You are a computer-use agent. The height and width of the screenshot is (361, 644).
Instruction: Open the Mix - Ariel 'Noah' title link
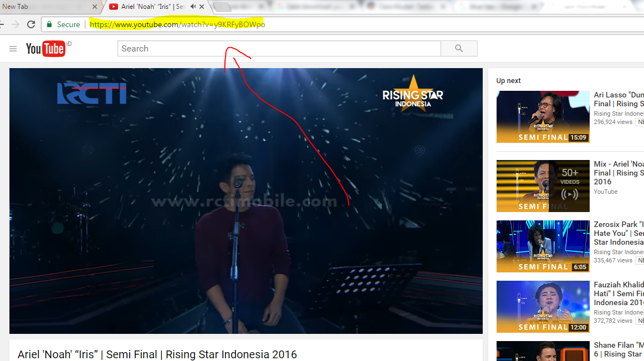(x=619, y=173)
